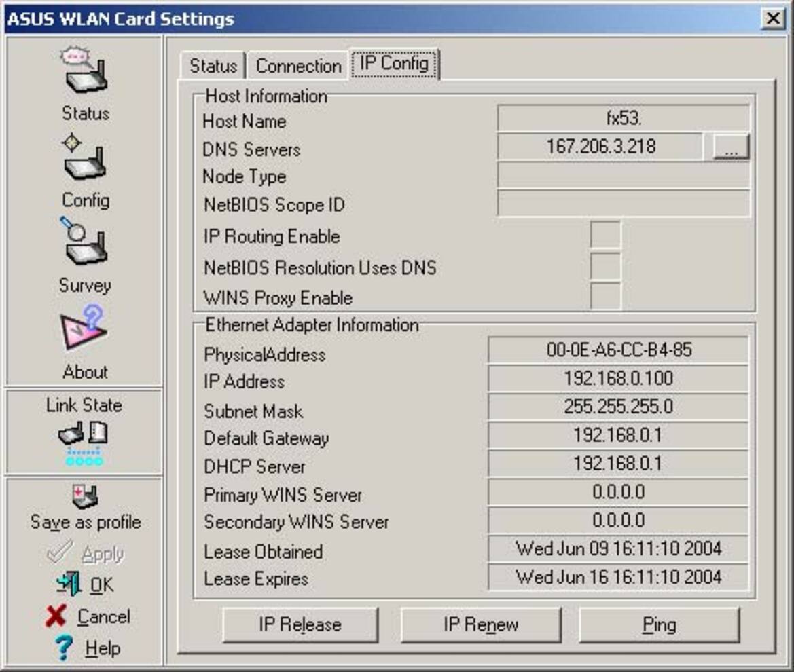The image size is (794, 672).
Task: Toggle NetBIOS Resolution Uses DNS checkbox
Action: pyautogui.click(x=605, y=265)
